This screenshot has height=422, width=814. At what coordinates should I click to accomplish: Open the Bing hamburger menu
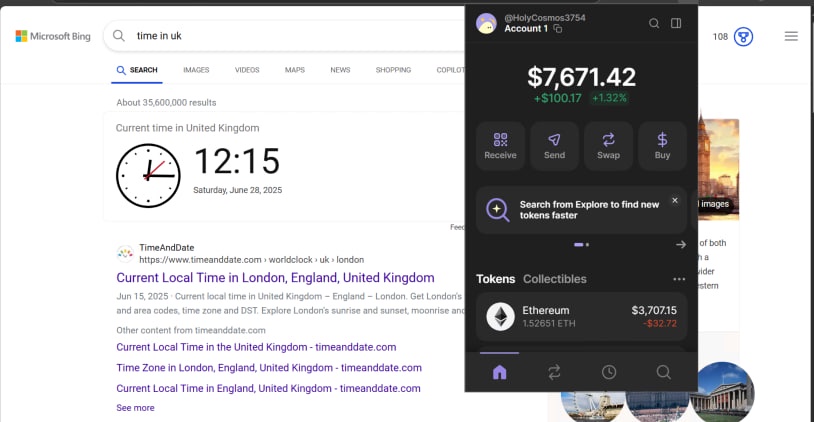791,36
